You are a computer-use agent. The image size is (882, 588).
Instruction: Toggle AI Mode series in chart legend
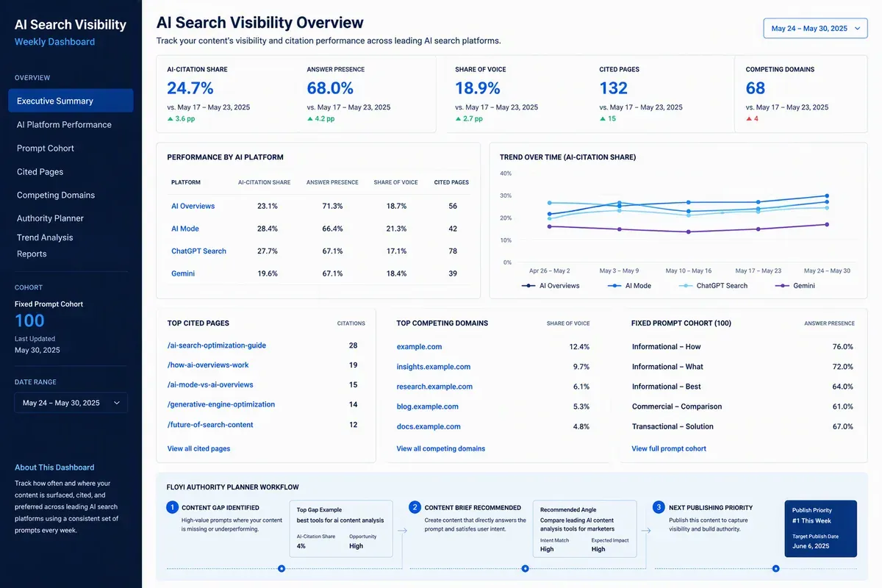[630, 285]
